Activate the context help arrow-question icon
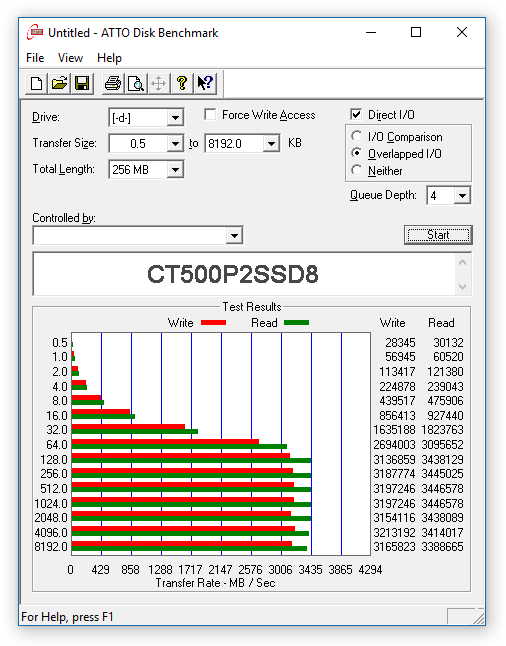Viewport: 506px width, 646px height. pyautogui.click(x=204, y=84)
